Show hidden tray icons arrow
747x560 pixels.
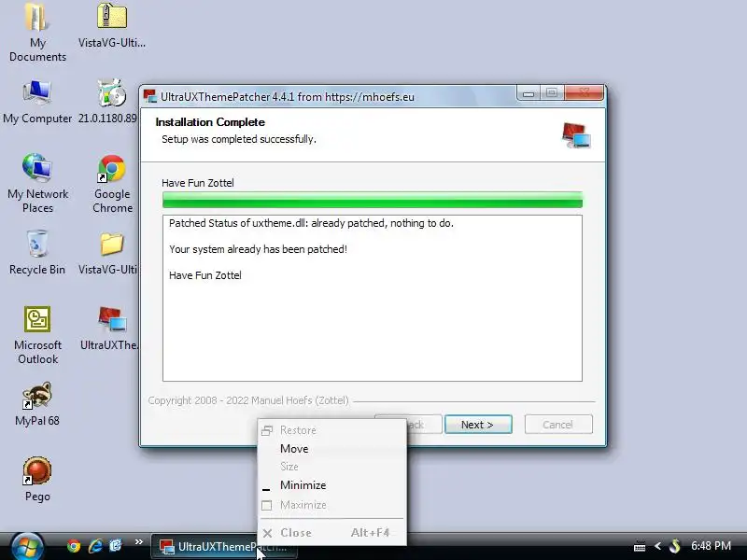tap(657, 546)
